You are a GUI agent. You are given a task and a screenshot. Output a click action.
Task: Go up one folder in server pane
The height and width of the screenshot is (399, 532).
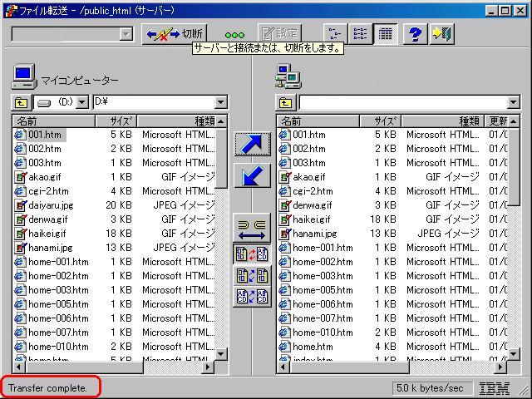click(285, 102)
